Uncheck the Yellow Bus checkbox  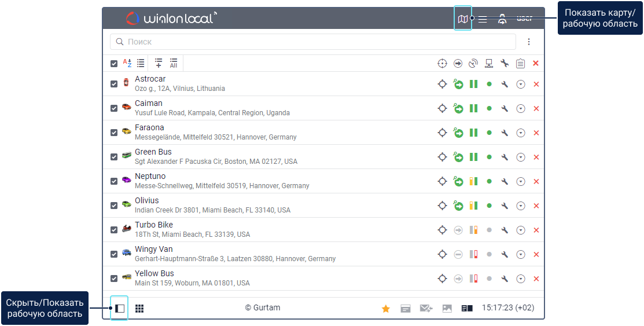(114, 279)
